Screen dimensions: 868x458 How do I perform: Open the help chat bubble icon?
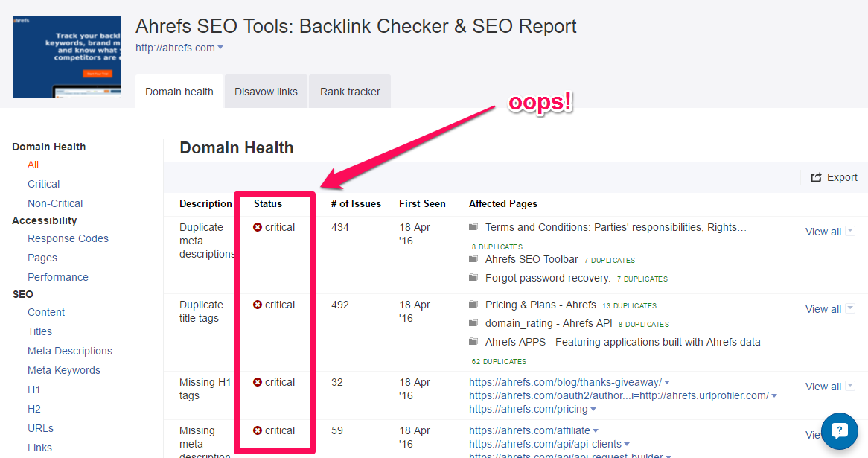coord(839,431)
